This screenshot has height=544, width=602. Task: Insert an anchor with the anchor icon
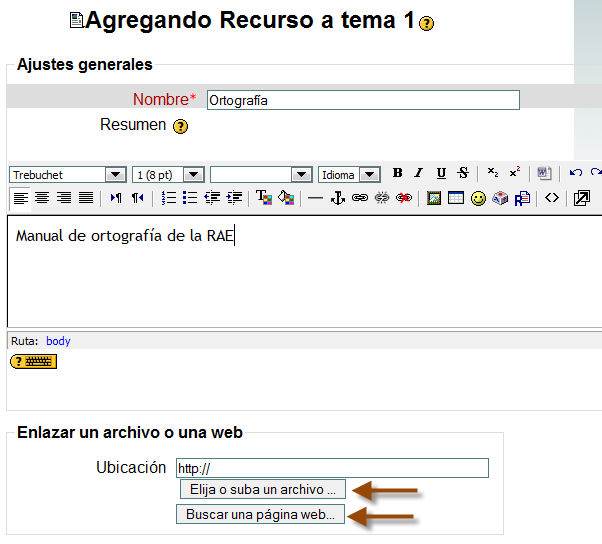[x=338, y=198]
